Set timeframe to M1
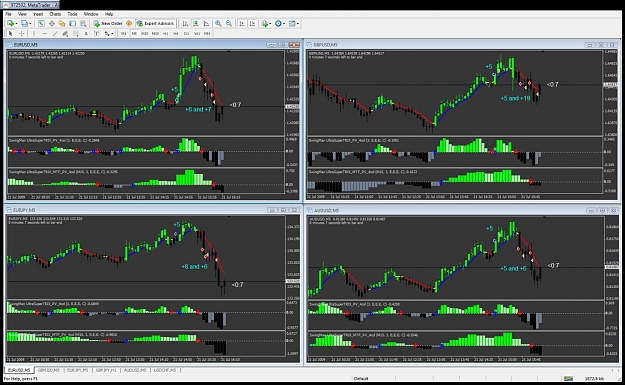 point(124,33)
